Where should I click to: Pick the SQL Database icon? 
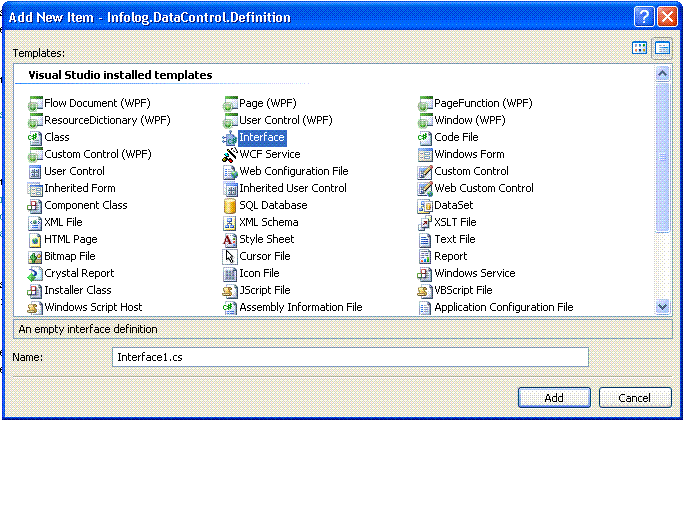[x=230, y=206]
